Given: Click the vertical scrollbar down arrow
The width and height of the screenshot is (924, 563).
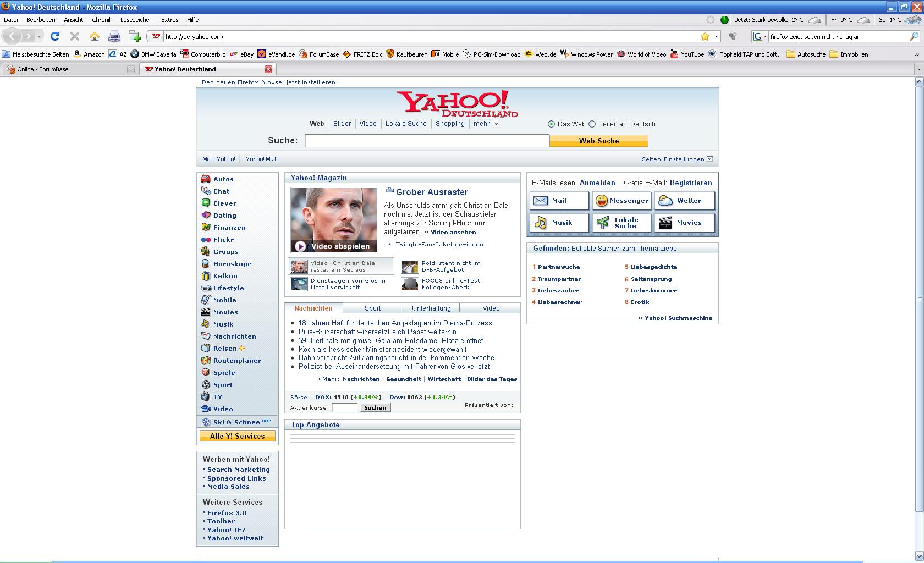Looking at the screenshot, I should (x=919, y=555).
